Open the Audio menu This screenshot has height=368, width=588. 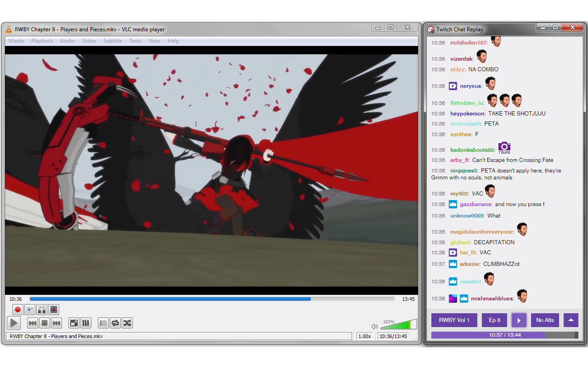click(68, 41)
